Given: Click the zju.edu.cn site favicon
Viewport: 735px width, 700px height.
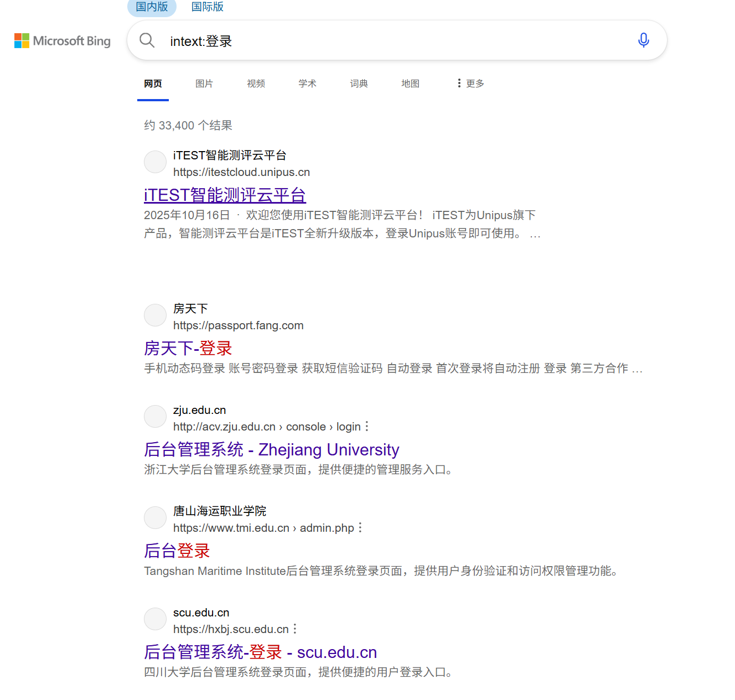Looking at the screenshot, I should click(155, 416).
